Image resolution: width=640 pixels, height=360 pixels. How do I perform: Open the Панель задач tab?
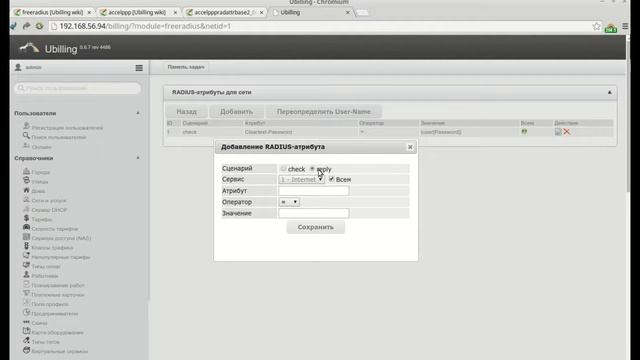pyautogui.click(x=186, y=67)
